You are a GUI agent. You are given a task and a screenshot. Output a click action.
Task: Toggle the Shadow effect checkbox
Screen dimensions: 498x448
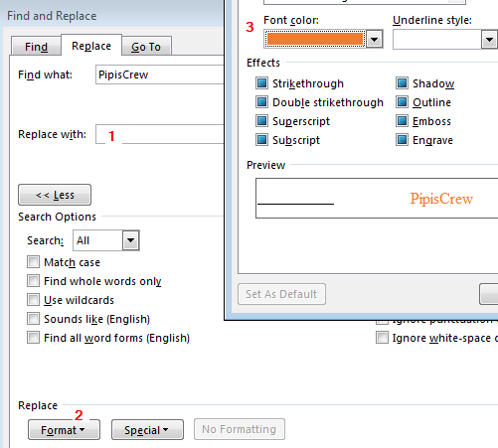[x=402, y=83]
